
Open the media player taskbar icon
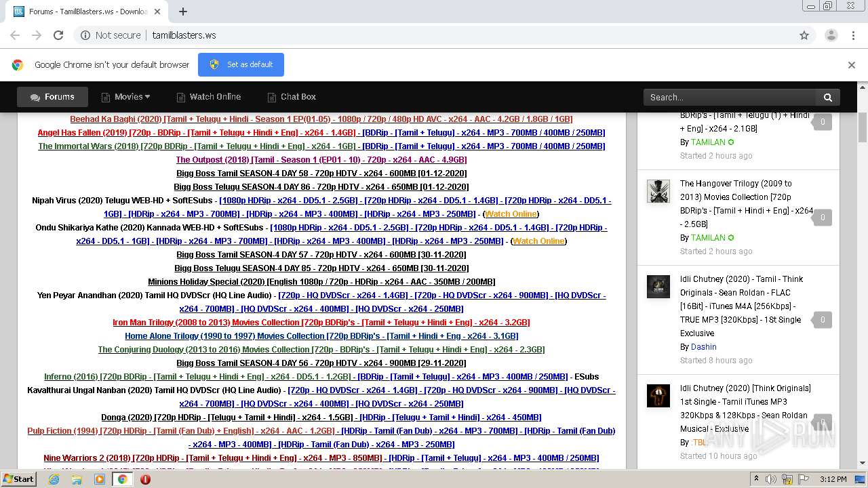coord(100,479)
